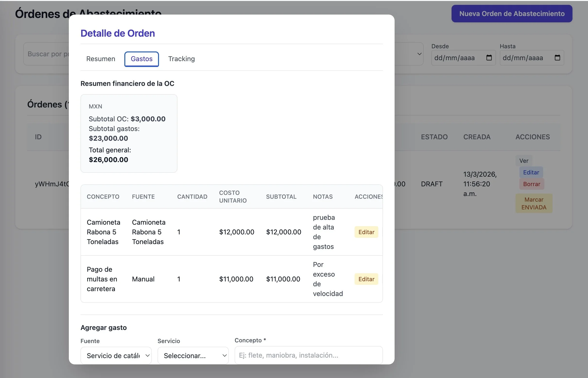The width and height of the screenshot is (588, 378).
Task: Click the red Borrar order action
Action: [x=531, y=184]
